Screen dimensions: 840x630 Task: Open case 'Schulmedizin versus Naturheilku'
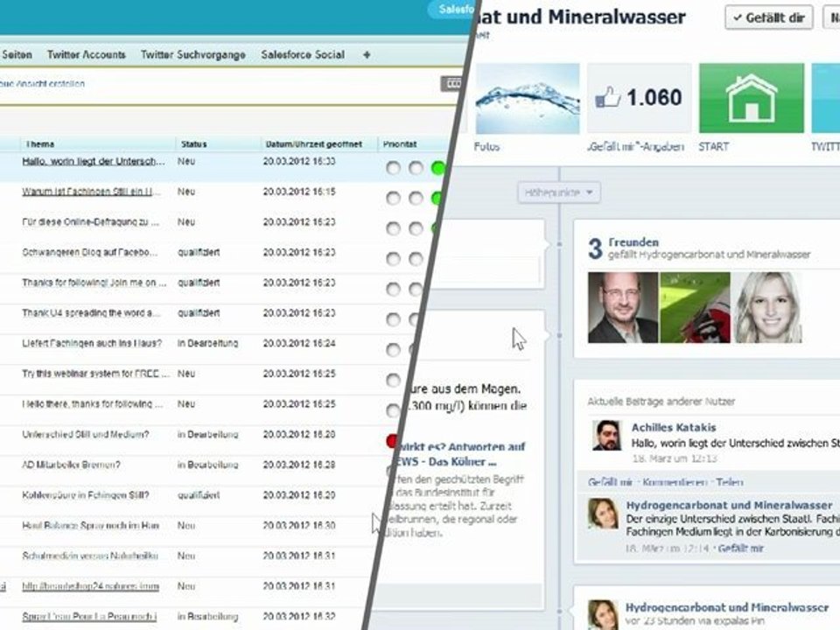[90, 556]
